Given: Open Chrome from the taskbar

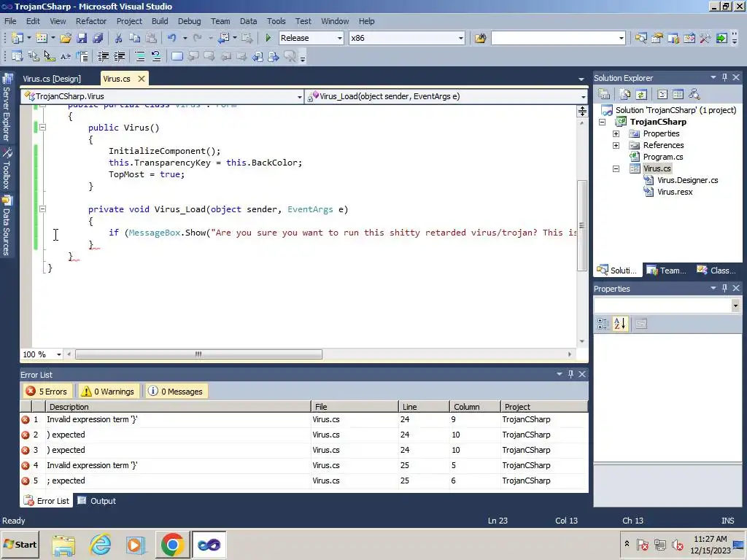Looking at the screenshot, I should (172, 544).
